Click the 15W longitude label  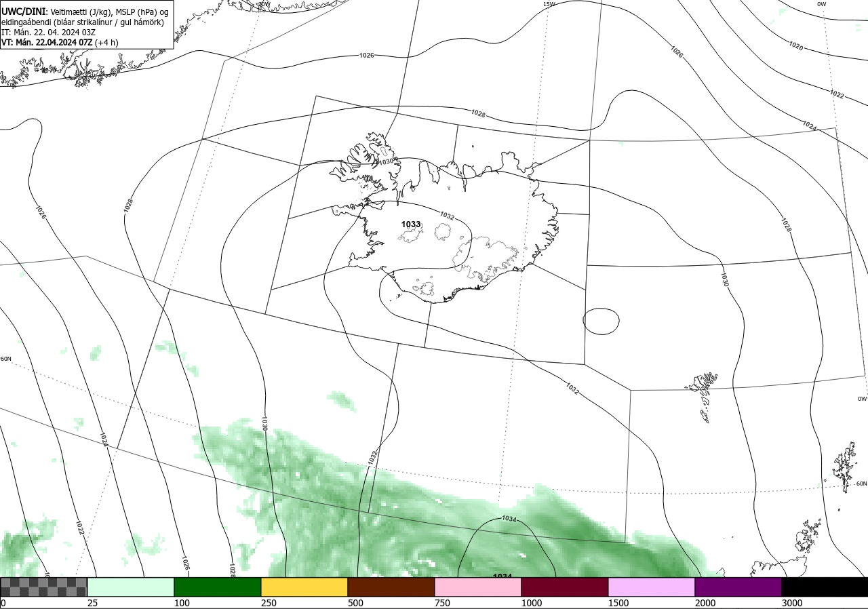(x=549, y=4)
